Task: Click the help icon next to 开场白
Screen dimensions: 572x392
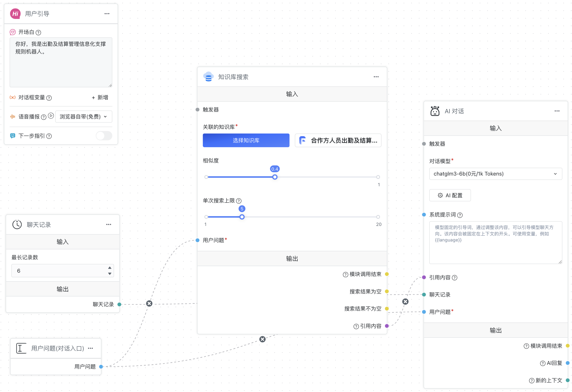Action: point(38,32)
